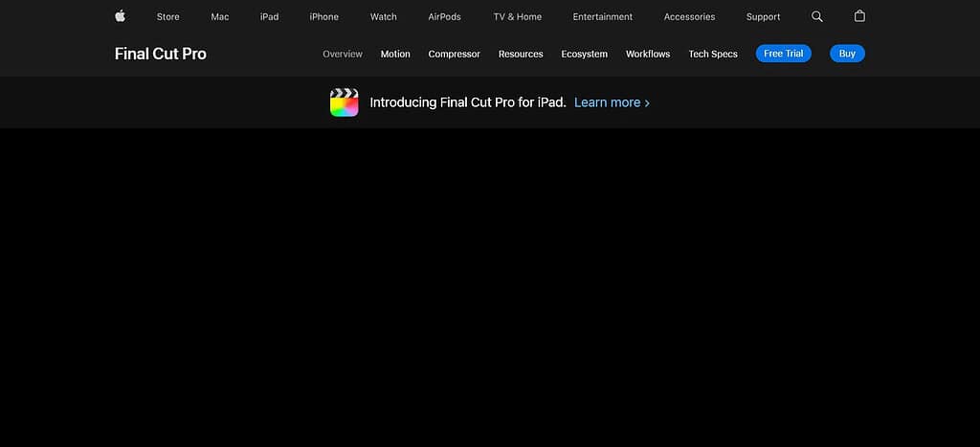Click the Final Cut Pro clapperboard icon
Viewport: 980px width, 447px height.
345,102
